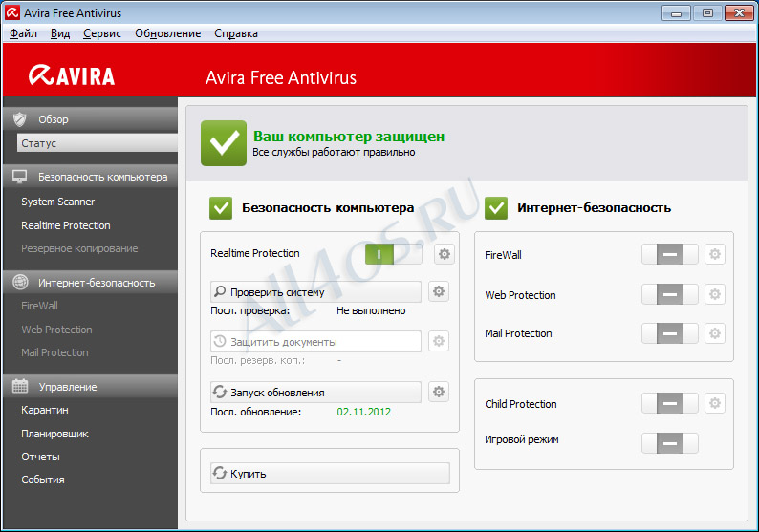Image resolution: width=759 pixels, height=532 pixels.
Task: Maximize the Avira window
Action: coord(707,13)
